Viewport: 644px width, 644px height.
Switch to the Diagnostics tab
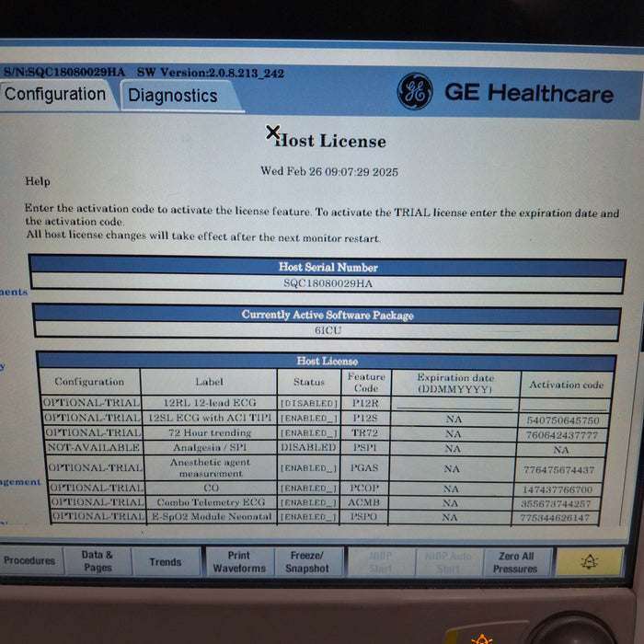[173, 95]
